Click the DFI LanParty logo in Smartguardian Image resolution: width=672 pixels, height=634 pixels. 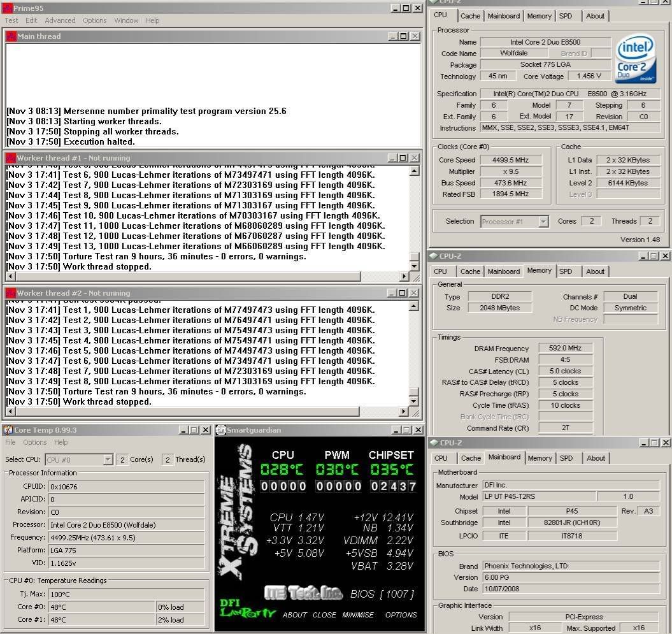pyautogui.click(x=247, y=609)
